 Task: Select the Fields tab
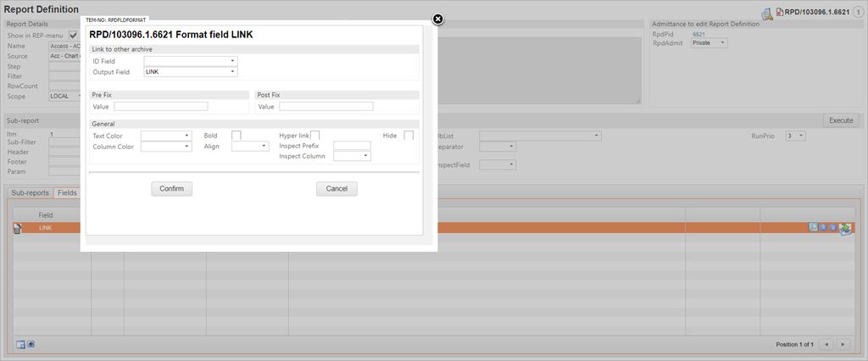tap(67, 192)
